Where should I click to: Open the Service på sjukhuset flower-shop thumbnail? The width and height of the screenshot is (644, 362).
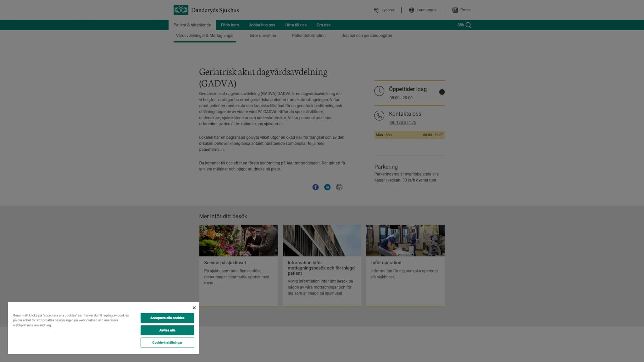[x=238, y=240]
